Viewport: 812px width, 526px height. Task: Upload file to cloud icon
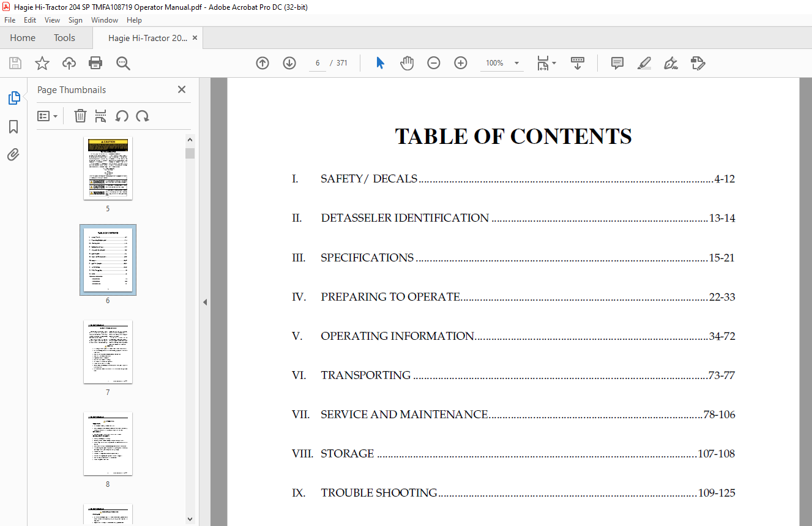[x=69, y=63]
